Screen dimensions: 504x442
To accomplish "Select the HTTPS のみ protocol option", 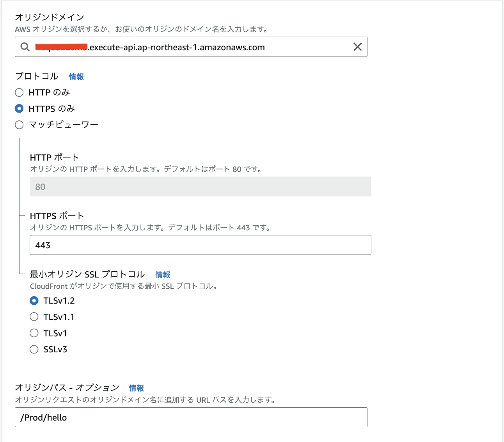I will pos(19,108).
